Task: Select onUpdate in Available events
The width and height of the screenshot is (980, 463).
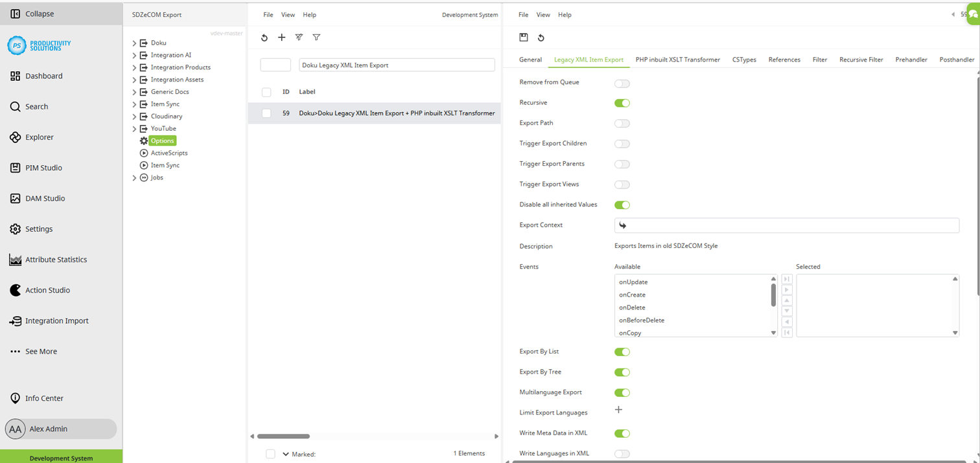Action: tap(633, 282)
